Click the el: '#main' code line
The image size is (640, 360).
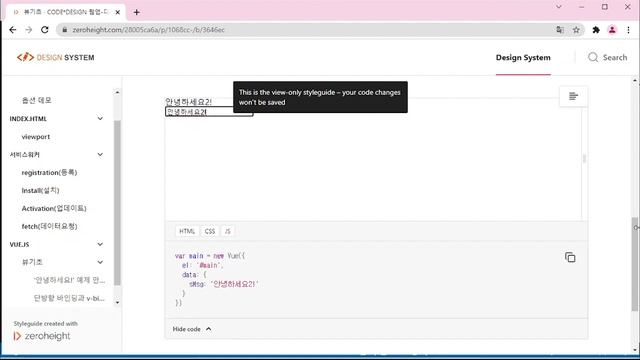pyautogui.click(x=203, y=265)
